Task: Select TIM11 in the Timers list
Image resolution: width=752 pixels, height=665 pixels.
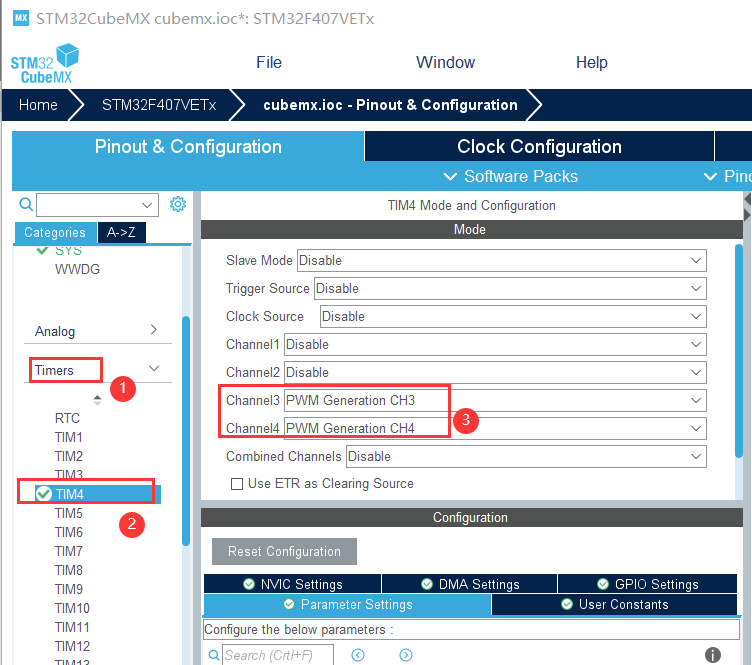Action: (72, 627)
